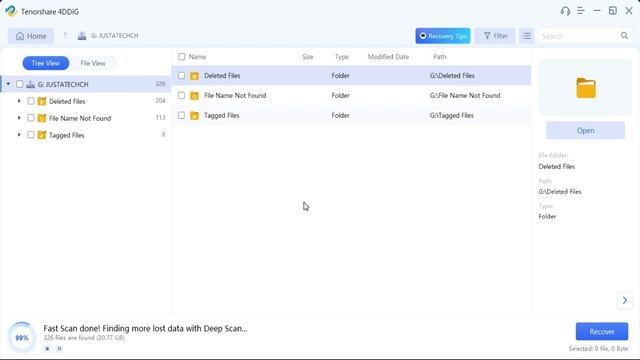Viewport: 640px width, 360px height.
Task: Switch to list layout icon
Action: 527,36
